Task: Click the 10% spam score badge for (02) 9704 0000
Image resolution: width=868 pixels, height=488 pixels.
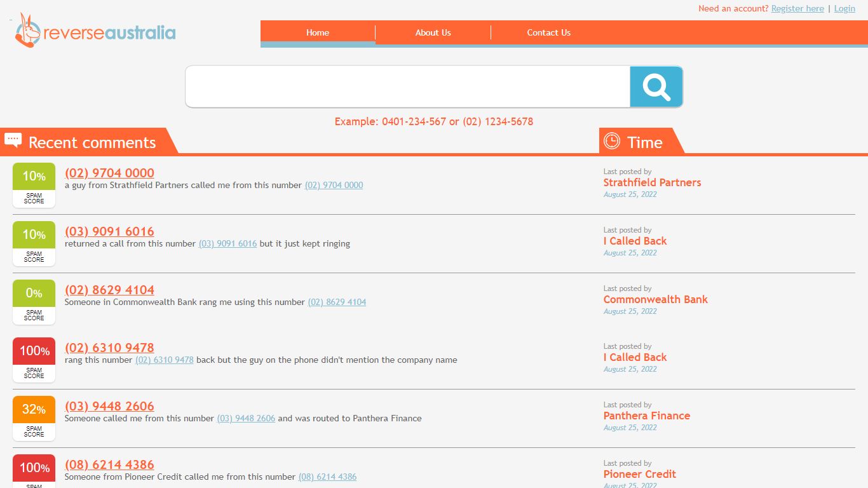Action: pyautogui.click(x=34, y=185)
